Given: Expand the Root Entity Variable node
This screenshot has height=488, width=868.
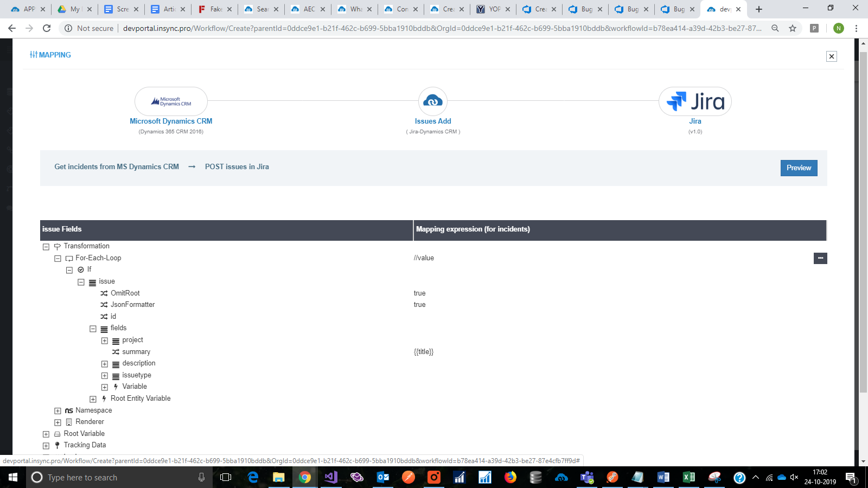Looking at the screenshot, I should [x=93, y=399].
